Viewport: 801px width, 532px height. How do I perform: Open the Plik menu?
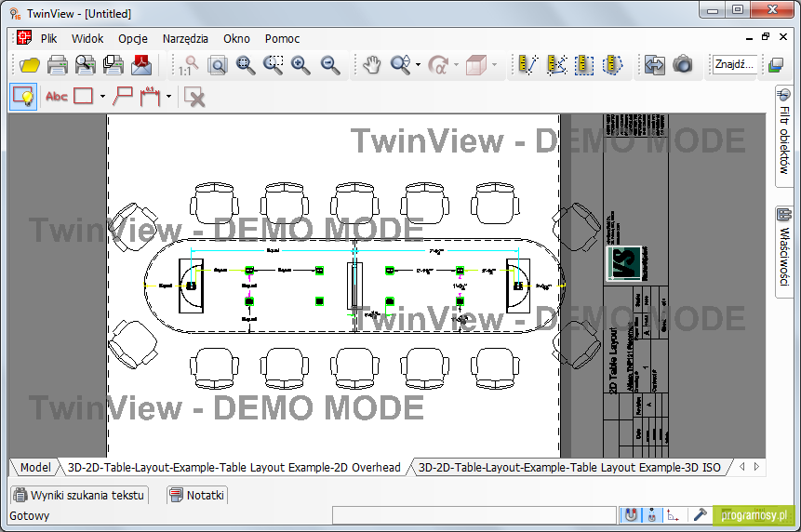tap(49, 39)
